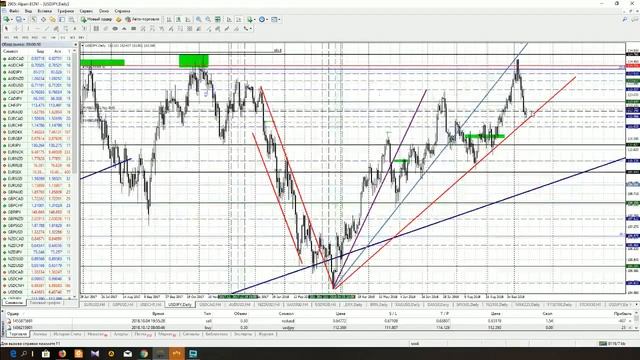Viewport: 640px width, 360px height.
Task: Sort orders by Время column header
Action: coord(158,313)
